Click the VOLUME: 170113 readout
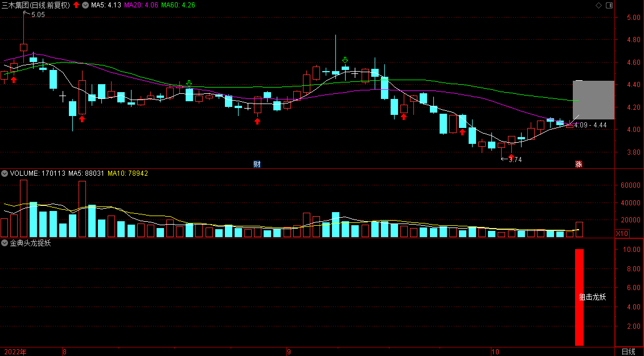 point(38,173)
